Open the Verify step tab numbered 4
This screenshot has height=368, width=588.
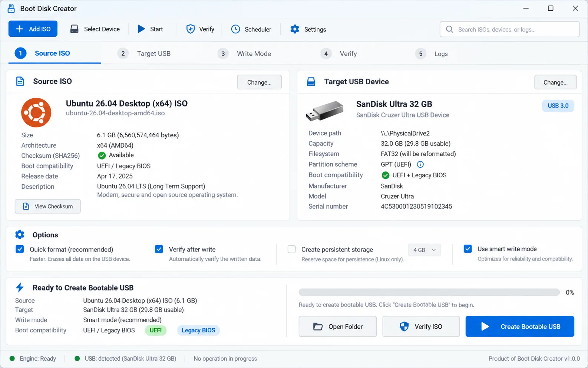[339, 53]
